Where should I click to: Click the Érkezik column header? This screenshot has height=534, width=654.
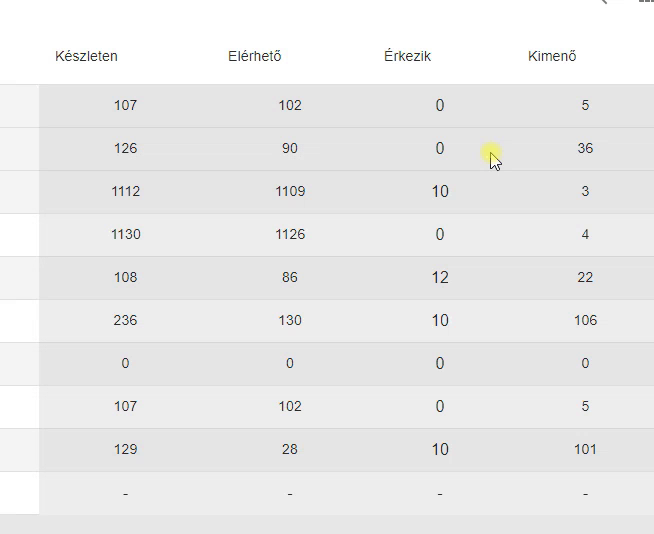[407, 56]
